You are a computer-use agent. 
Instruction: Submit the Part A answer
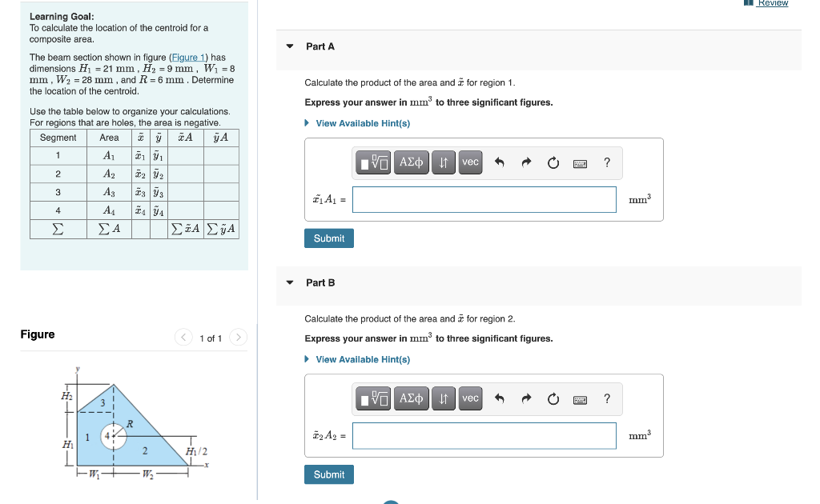[328, 238]
